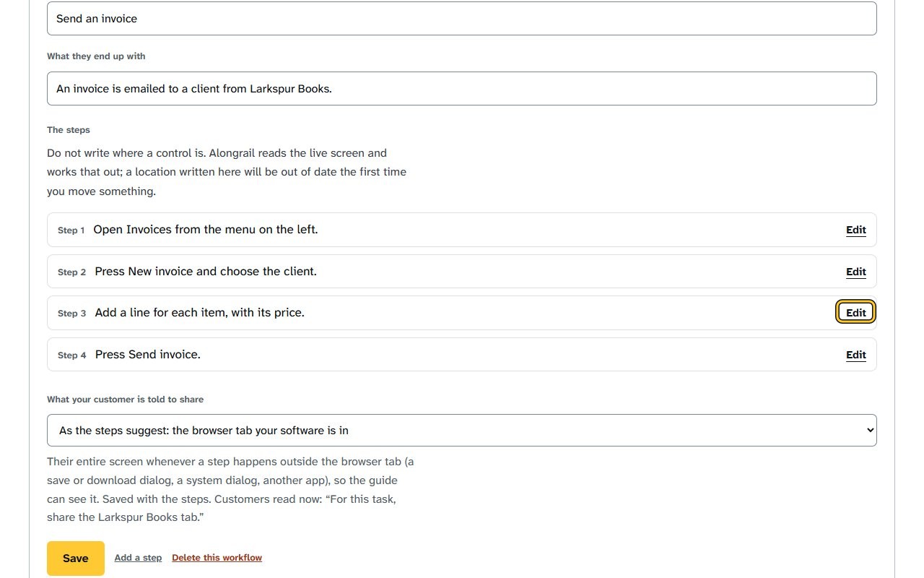Viewport: 924px width, 578px height.
Task: Click the 'Step 1' label
Action: 71,230
